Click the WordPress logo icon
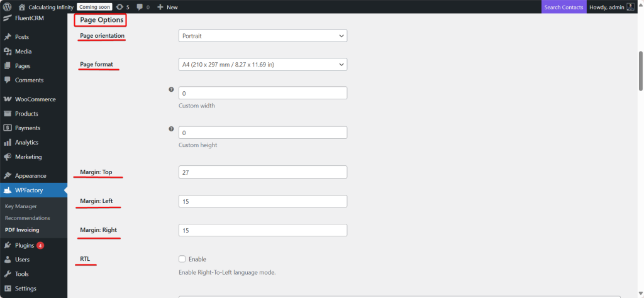Image resolution: width=644 pixels, height=298 pixels. tap(8, 7)
